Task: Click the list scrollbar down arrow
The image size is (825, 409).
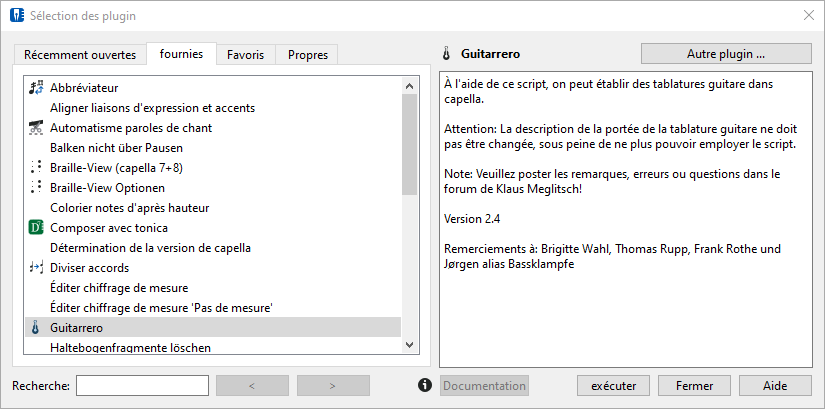Action: (x=410, y=345)
